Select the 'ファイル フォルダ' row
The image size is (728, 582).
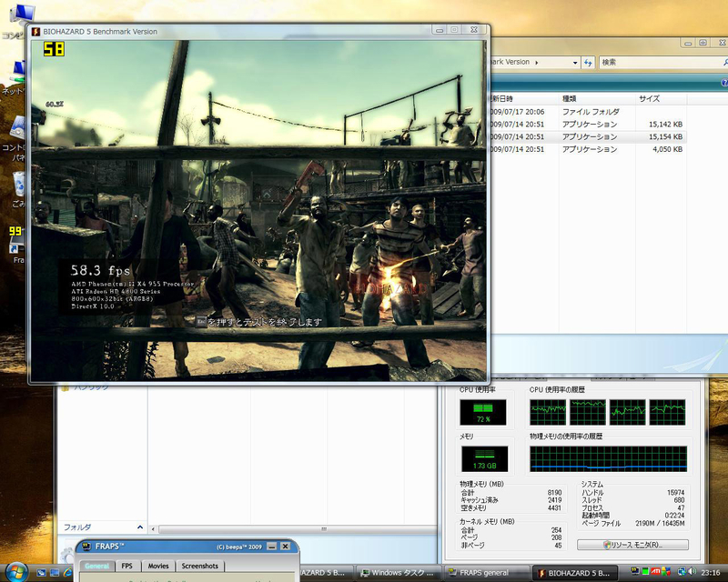point(588,112)
